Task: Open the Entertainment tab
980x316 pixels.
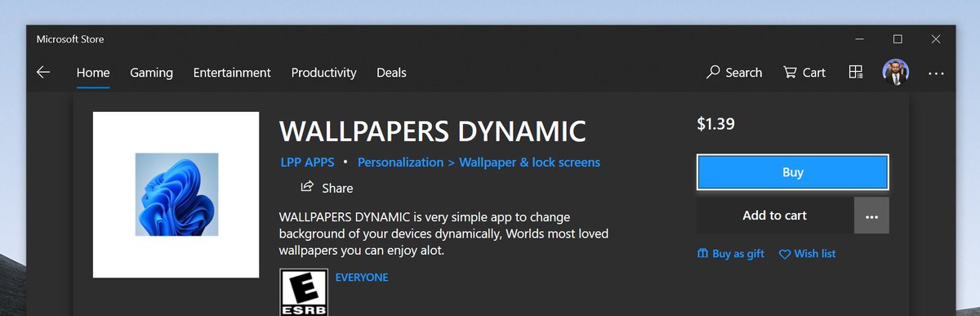Action: pos(232,73)
